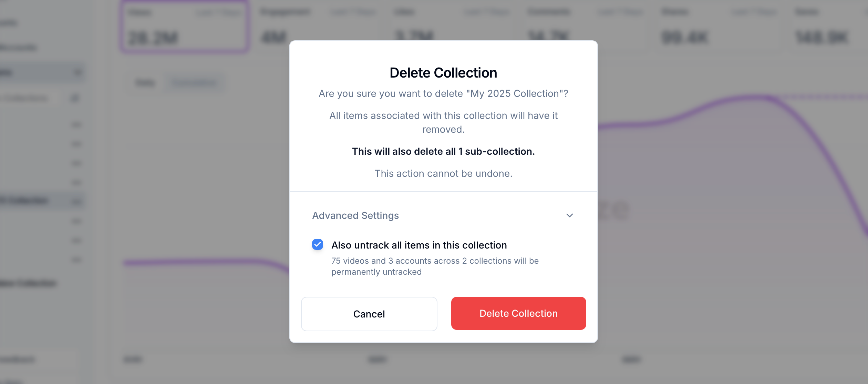Open Feedback at the sidebar bottom

18,360
